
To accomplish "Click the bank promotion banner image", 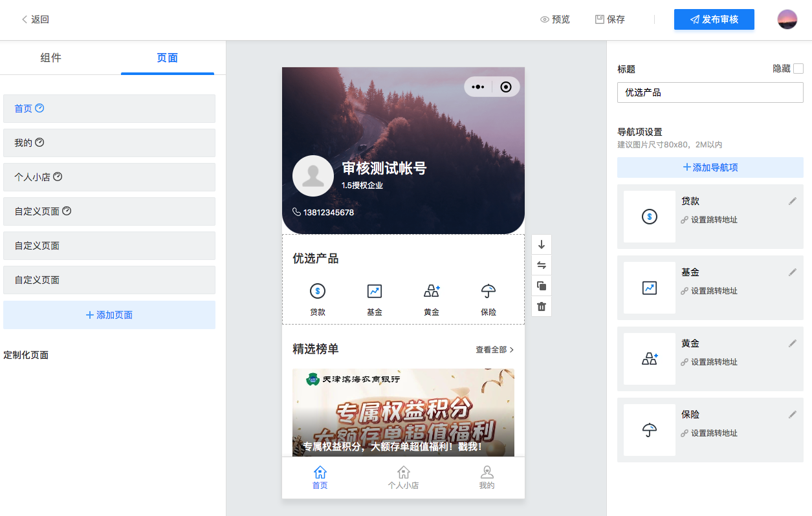I will tap(404, 413).
